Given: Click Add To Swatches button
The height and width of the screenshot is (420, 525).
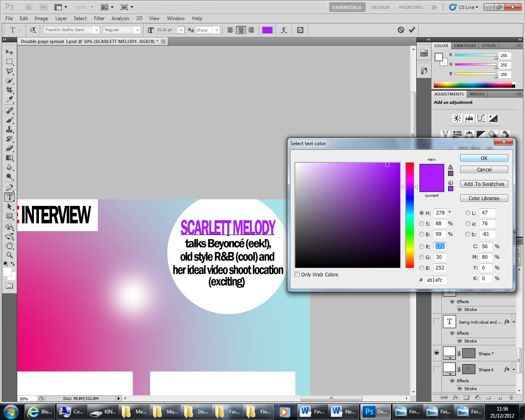Looking at the screenshot, I should click(x=484, y=184).
